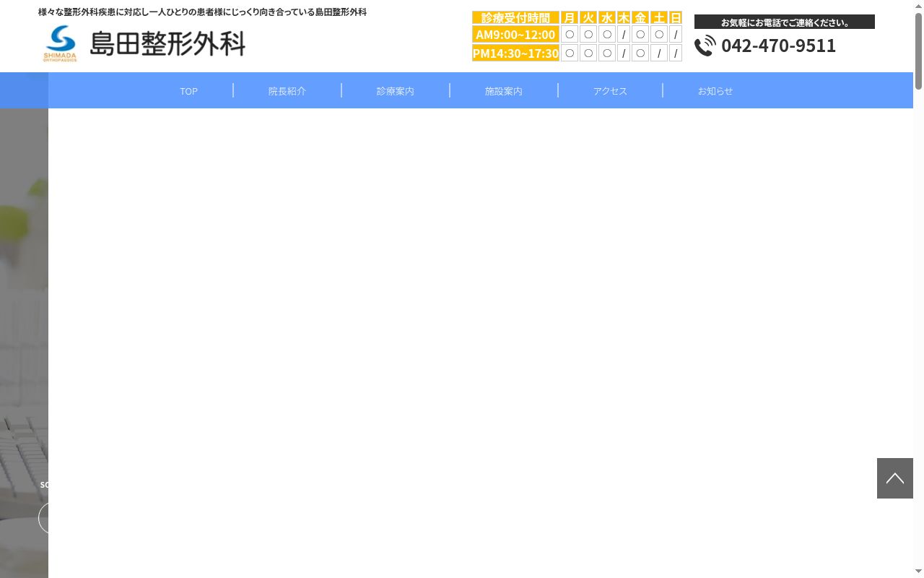Click the AM Monday open circle cell
Image resolution: width=924 pixels, height=578 pixels.
[570, 34]
